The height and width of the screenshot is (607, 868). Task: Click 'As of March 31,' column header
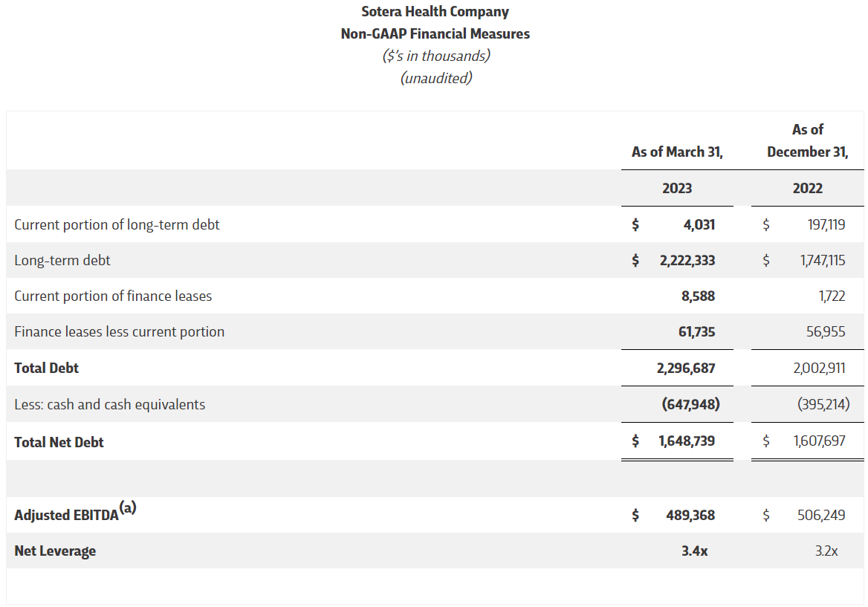(x=677, y=152)
